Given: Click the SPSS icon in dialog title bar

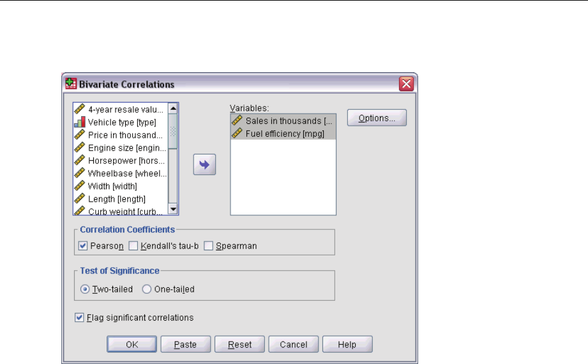Looking at the screenshot, I should (71, 84).
